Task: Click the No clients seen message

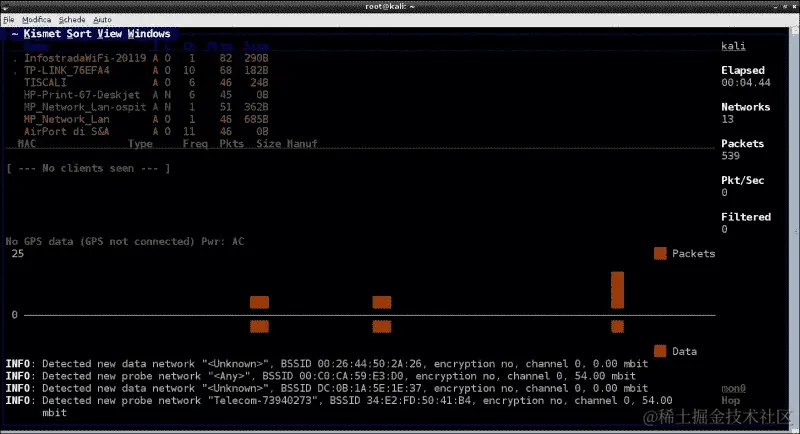Action: [x=88, y=168]
